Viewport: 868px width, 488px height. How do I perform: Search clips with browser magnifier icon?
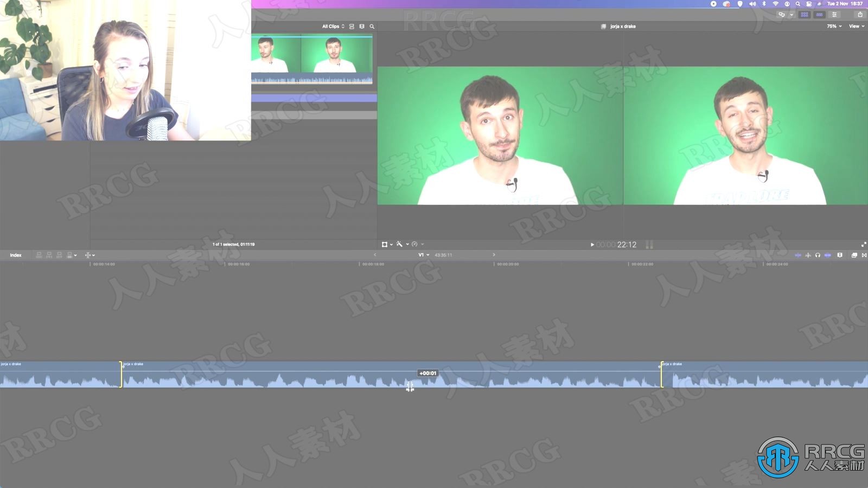tap(372, 26)
